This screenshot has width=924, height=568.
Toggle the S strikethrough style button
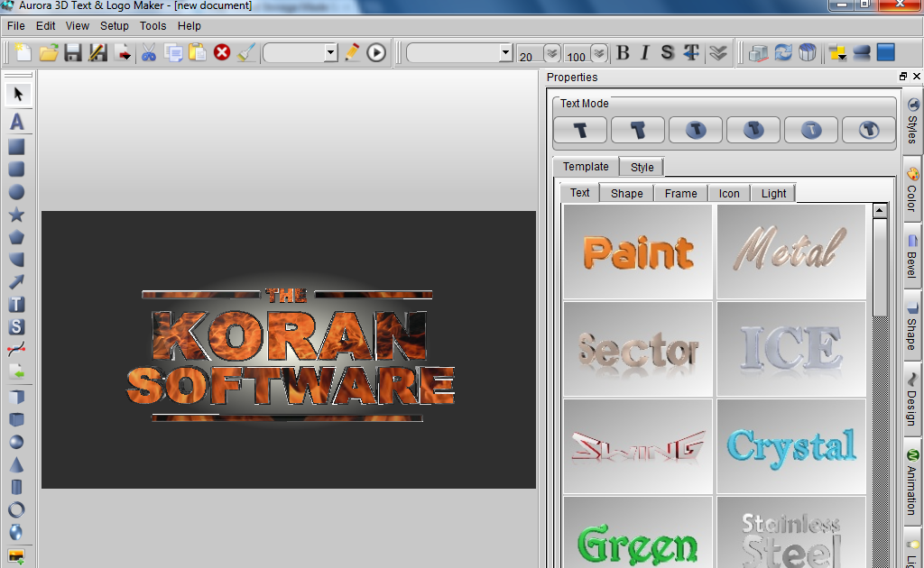[x=667, y=52]
